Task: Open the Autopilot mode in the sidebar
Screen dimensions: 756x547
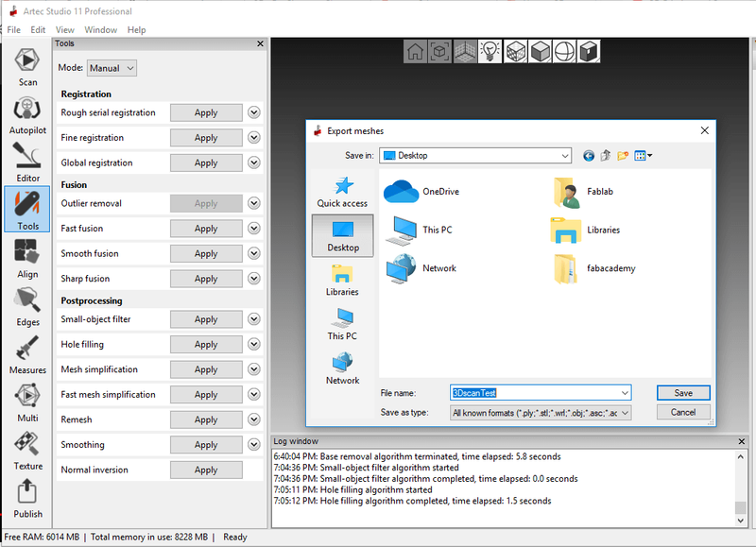Action: 28,112
